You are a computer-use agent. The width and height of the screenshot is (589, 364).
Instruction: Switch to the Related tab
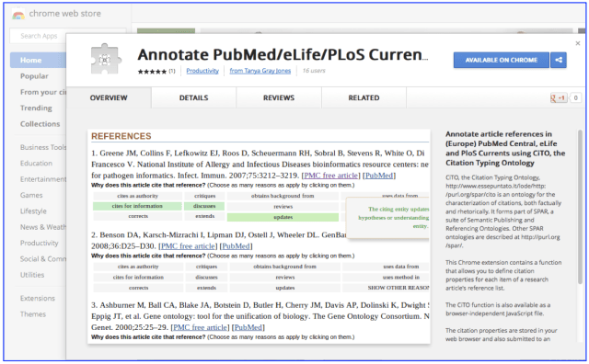(364, 98)
